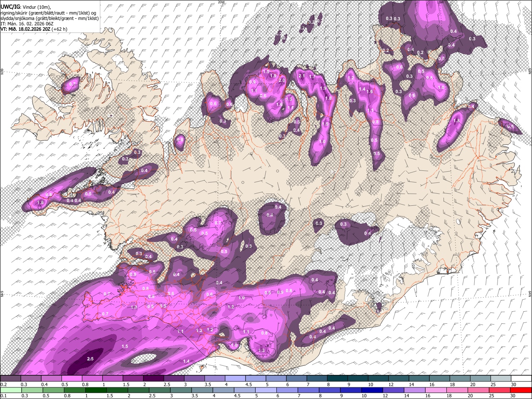The image size is (532, 399).
Task: Click the 'VT: Mið. 18.02.2026 20Z (+62 h)' line
Action: (34, 29)
